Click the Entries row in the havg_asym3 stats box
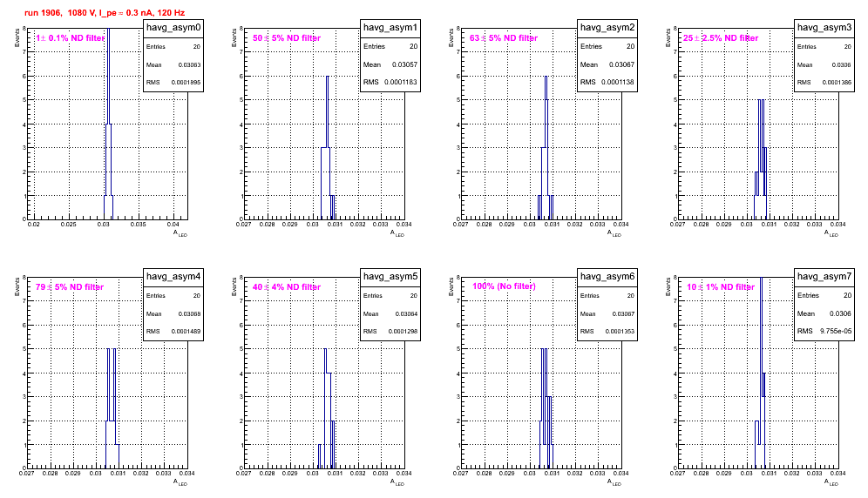Viewport: 868px width, 498px height. (824, 47)
